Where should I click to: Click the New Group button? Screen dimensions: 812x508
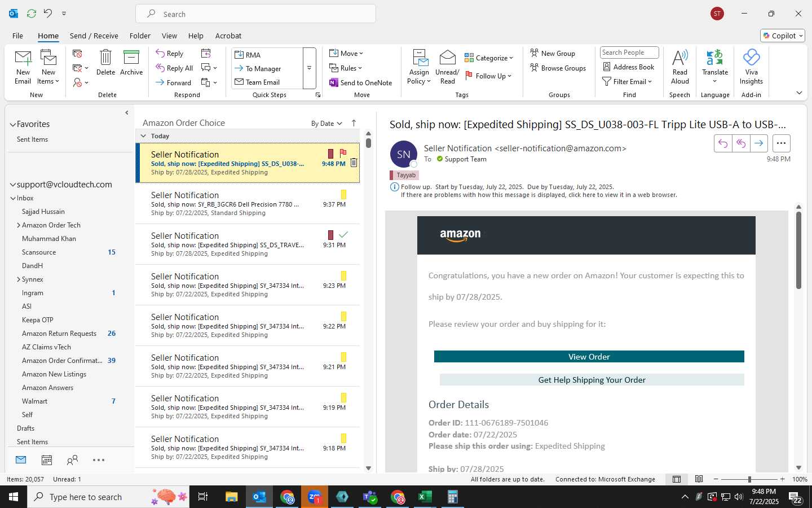[553, 53]
